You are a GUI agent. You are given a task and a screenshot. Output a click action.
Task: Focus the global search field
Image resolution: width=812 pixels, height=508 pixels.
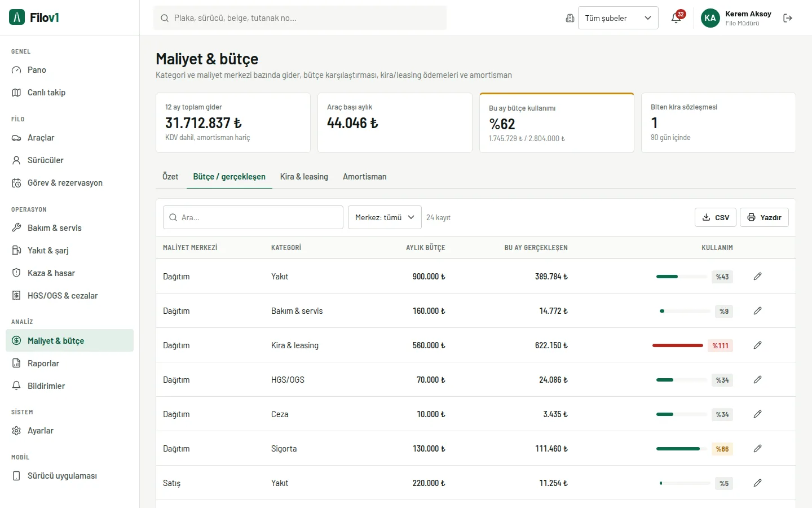click(300, 18)
